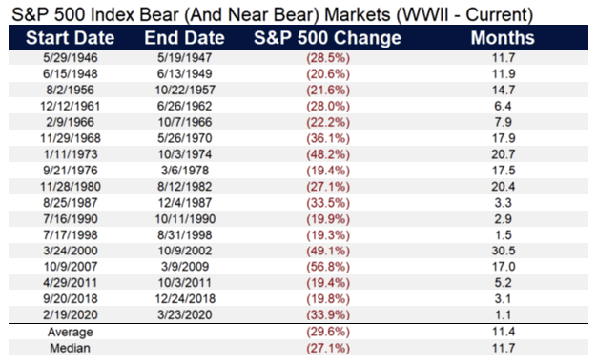Click the Median row label
Viewport: 597px width, 364px height.
coord(70,348)
